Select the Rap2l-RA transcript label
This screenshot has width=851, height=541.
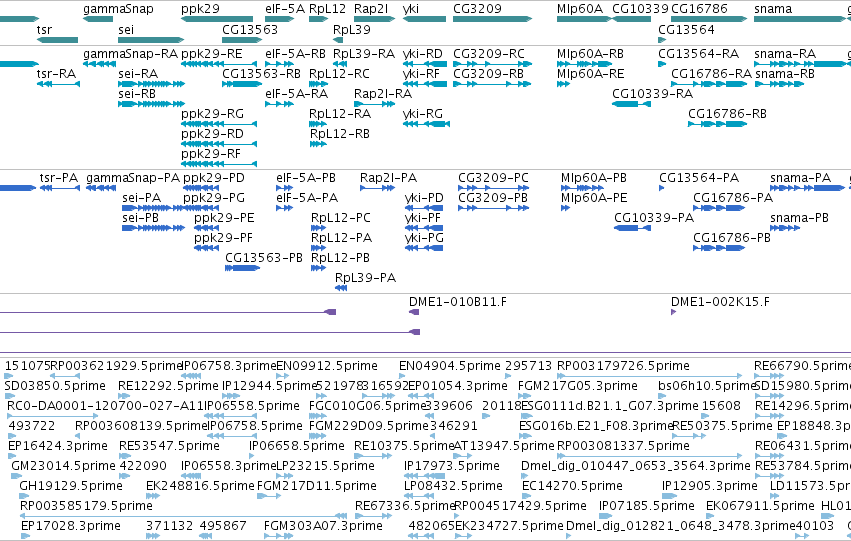(383, 94)
